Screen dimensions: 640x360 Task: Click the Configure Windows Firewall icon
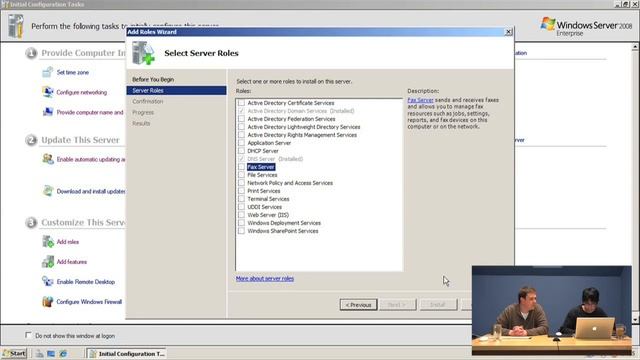(x=47, y=302)
